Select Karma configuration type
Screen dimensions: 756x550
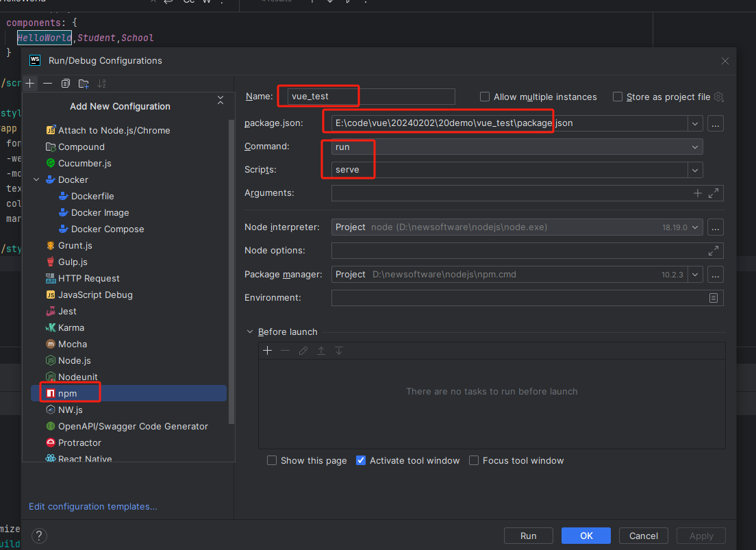point(71,327)
